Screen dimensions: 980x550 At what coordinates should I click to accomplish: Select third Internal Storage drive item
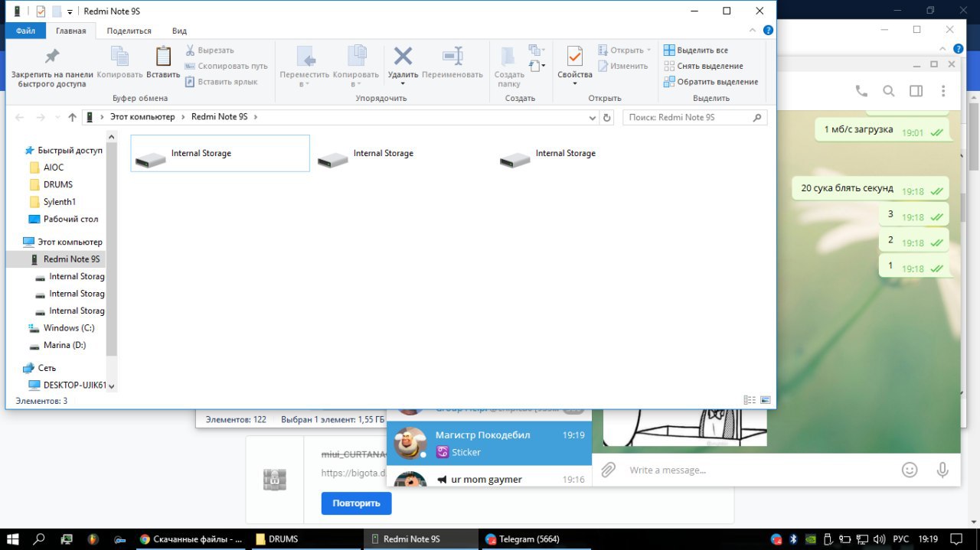point(585,153)
